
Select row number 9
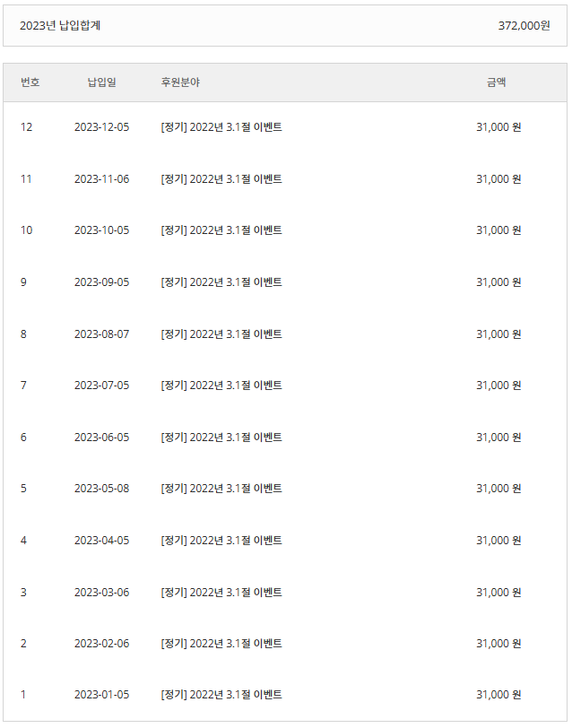23,282
